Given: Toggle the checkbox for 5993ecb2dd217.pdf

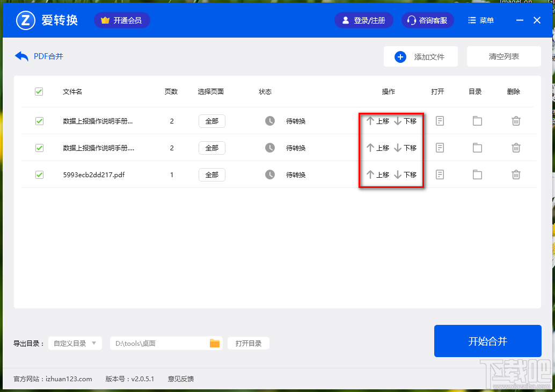Looking at the screenshot, I should 39,175.
